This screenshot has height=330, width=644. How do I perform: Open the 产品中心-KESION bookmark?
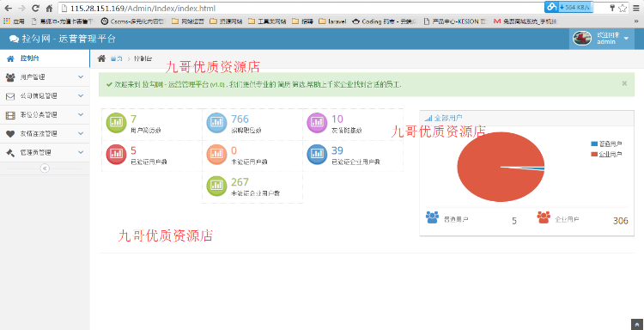click(455, 21)
